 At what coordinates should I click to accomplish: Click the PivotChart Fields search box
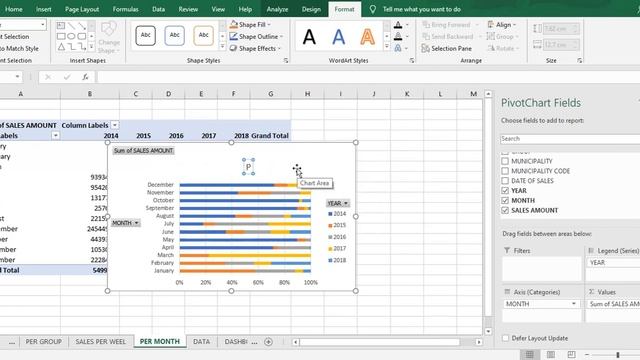click(x=570, y=139)
